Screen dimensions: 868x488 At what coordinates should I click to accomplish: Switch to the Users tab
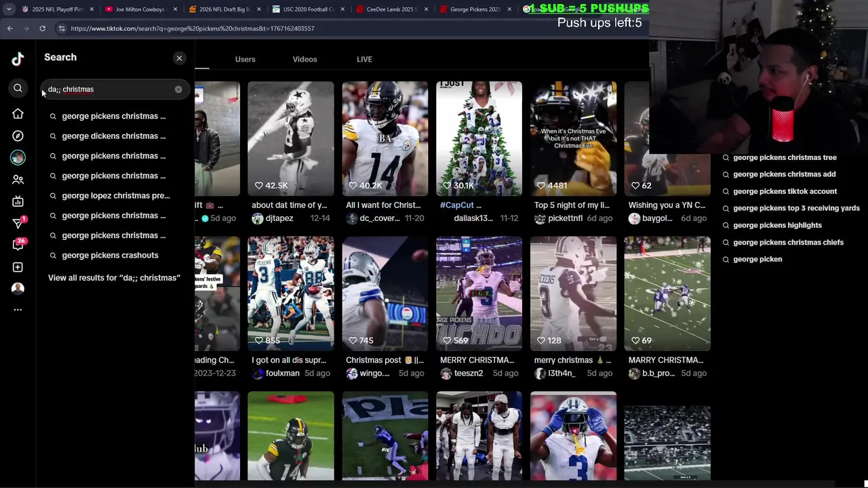tap(245, 59)
